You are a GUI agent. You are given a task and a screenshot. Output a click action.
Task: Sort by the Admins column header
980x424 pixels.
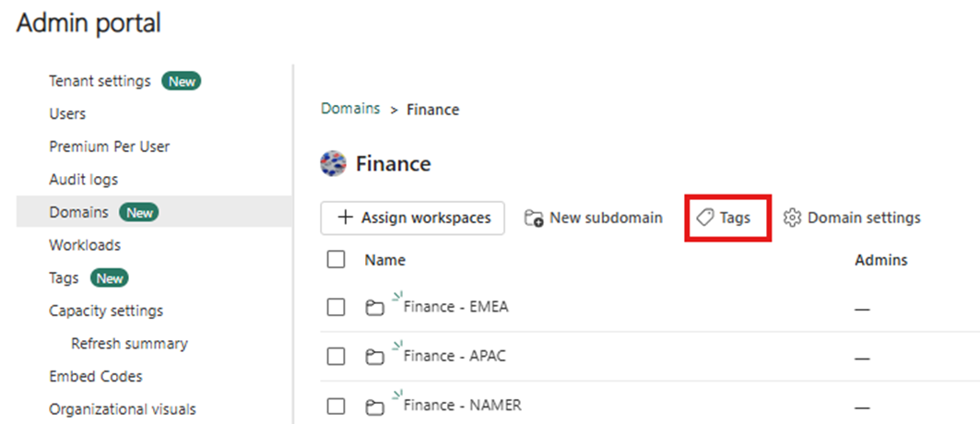[x=880, y=260]
